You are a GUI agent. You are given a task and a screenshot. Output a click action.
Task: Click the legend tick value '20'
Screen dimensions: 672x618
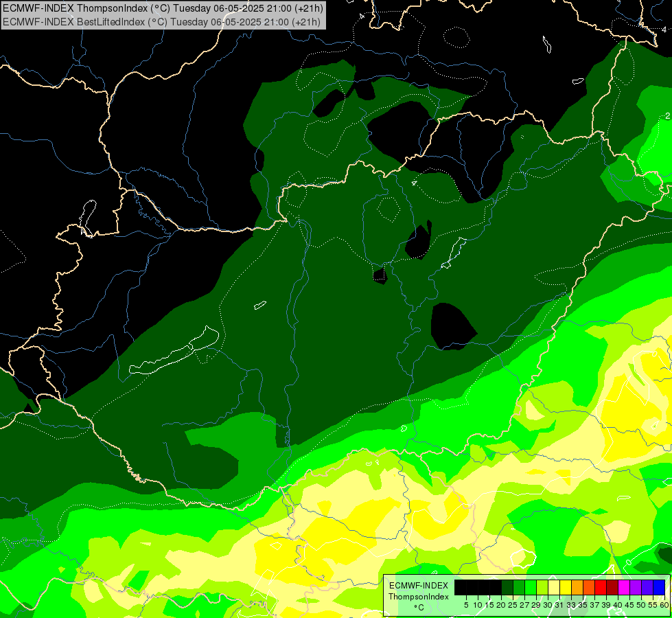tap(501, 605)
